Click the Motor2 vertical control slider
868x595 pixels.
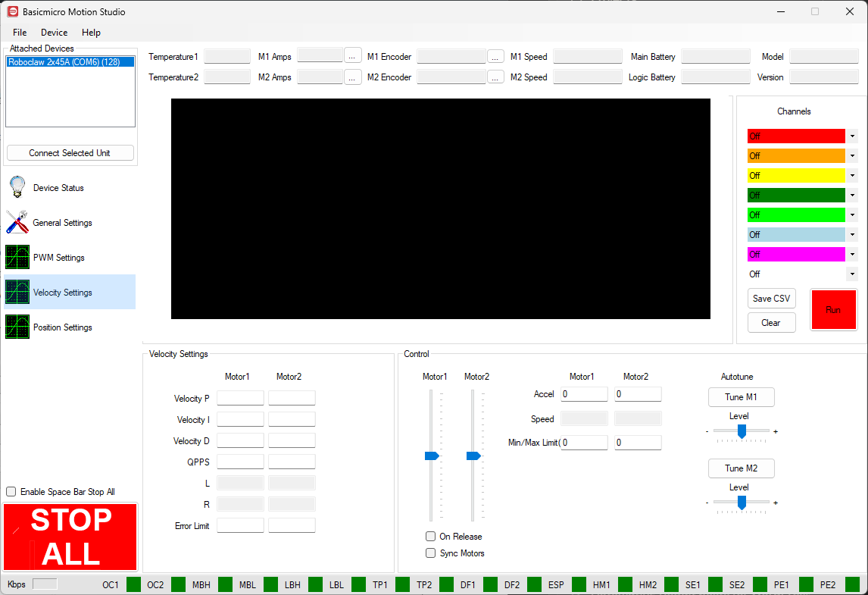[473, 456]
